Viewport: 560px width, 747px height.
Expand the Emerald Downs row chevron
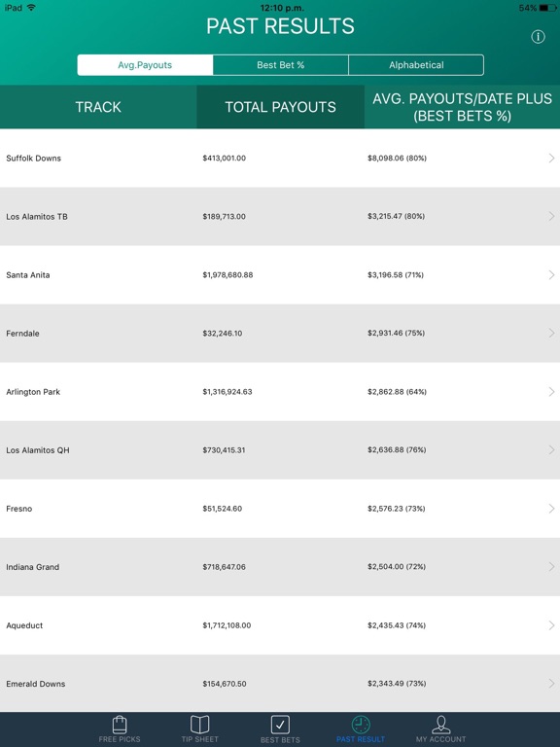(x=551, y=684)
